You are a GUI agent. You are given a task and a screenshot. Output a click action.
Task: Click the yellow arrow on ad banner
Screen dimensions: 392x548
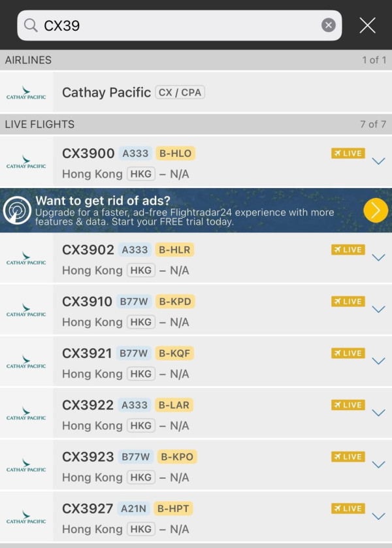376,210
